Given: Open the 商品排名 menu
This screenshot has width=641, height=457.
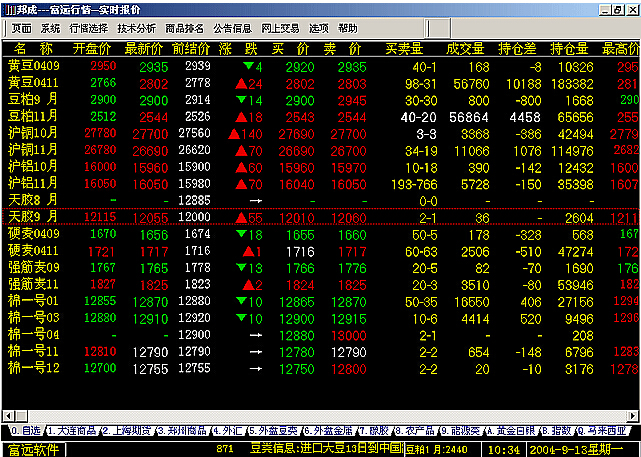Looking at the screenshot, I should point(184,28).
